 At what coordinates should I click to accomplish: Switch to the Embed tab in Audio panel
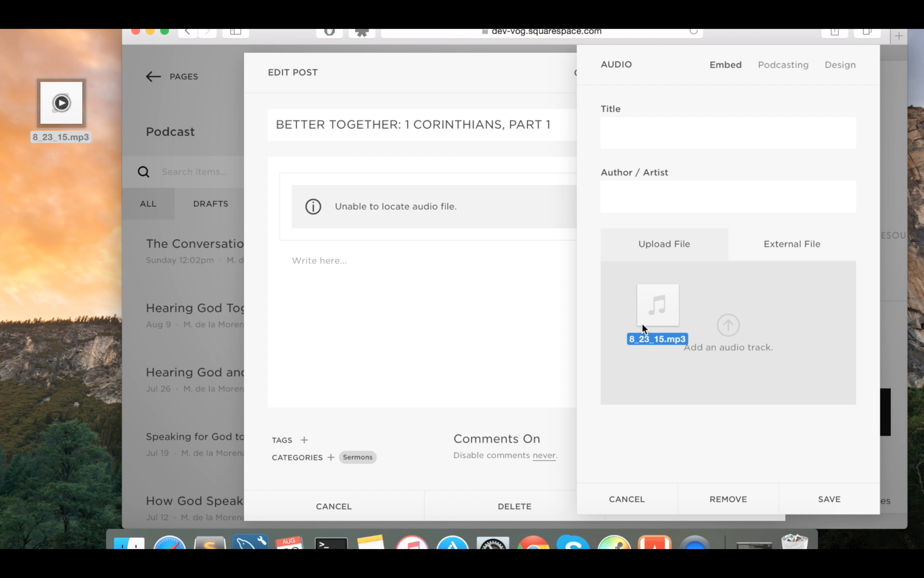pyautogui.click(x=726, y=65)
